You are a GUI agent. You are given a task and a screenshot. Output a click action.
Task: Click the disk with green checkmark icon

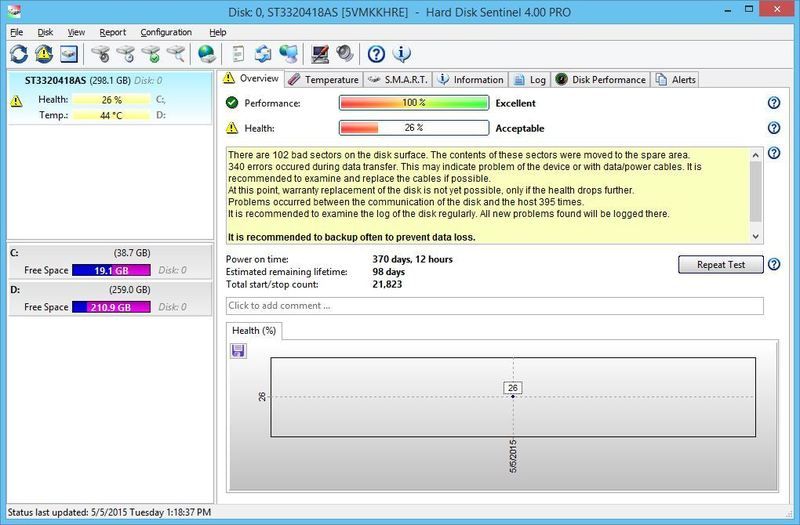click(151, 54)
